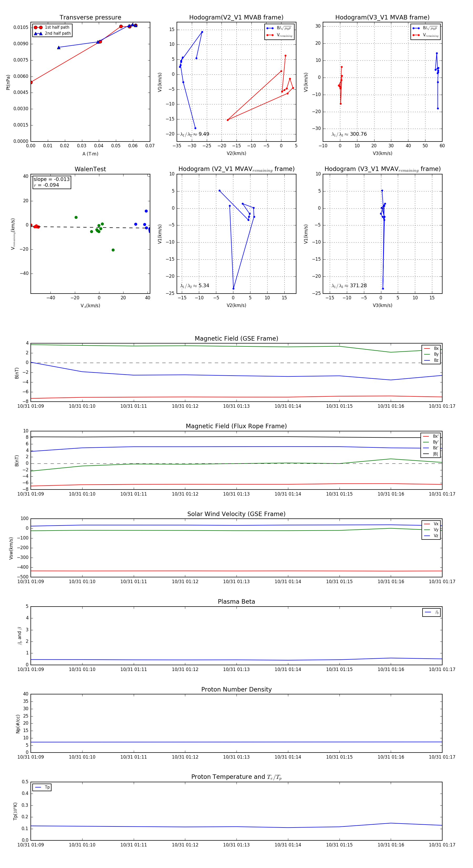Select the "|B|" legend entry
The width and height of the screenshot is (473, 868).
[x=431, y=454]
